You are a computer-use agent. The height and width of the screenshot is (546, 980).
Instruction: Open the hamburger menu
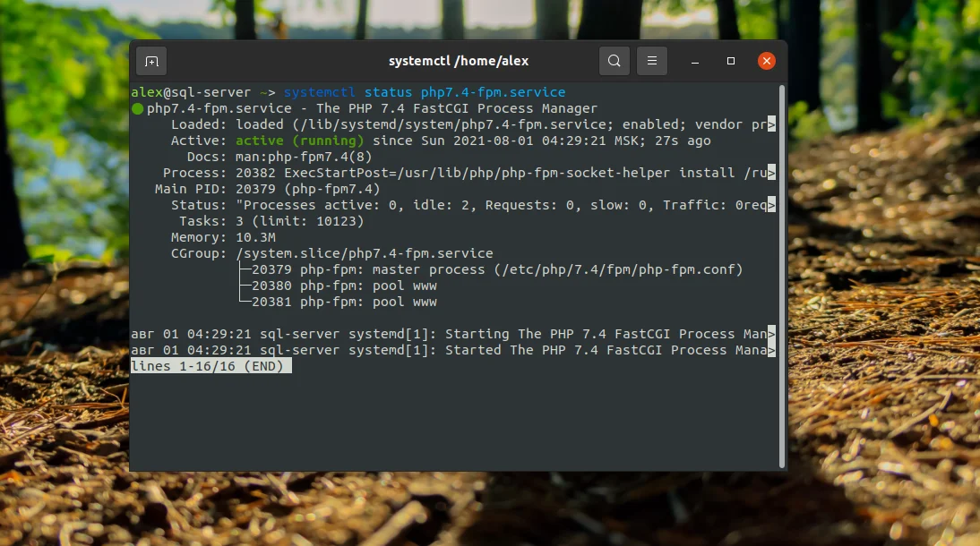coord(651,61)
